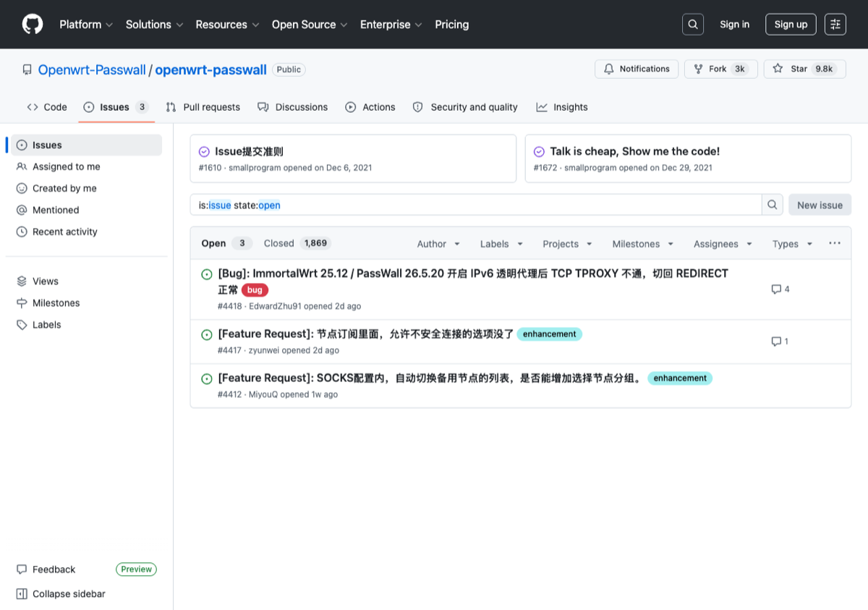Open feature request about SOCKS配置

[430, 378]
